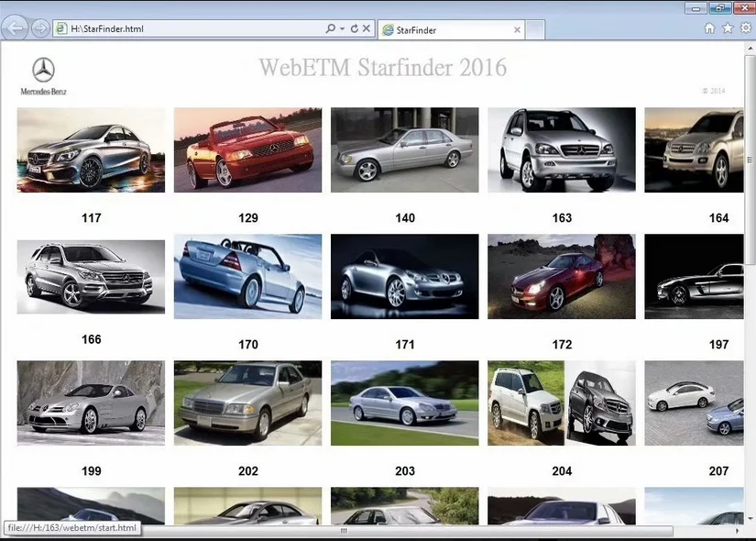Click the 207 model number label
Image resolution: width=756 pixels, height=541 pixels.
click(x=718, y=471)
